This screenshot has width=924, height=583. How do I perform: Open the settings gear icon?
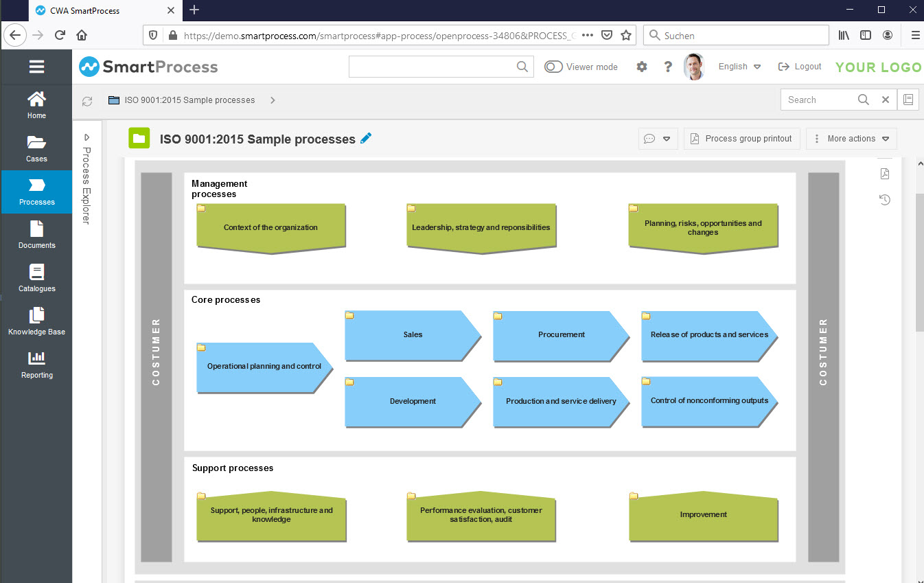click(642, 66)
